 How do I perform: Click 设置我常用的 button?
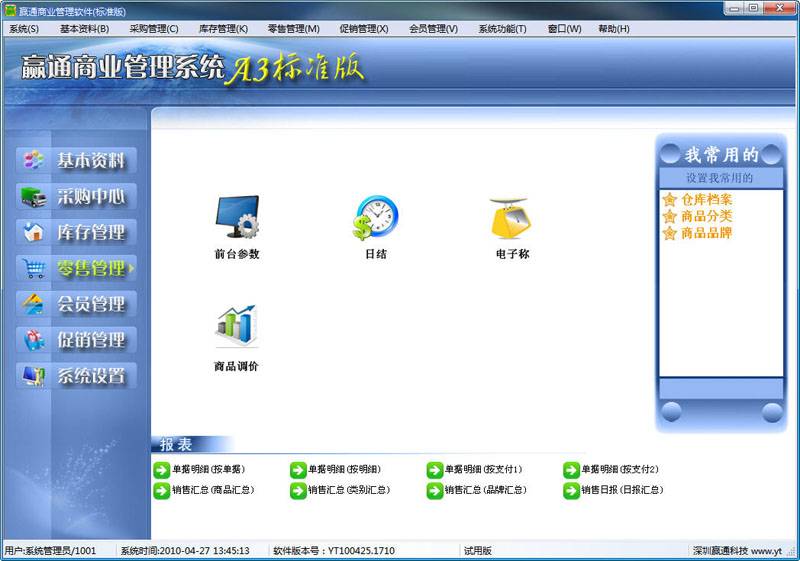720,178
